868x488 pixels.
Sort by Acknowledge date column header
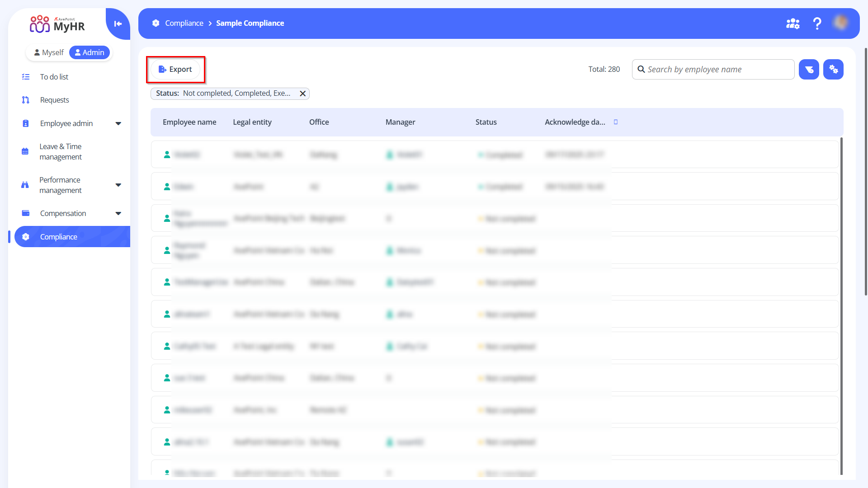click(x=575, y=122)
